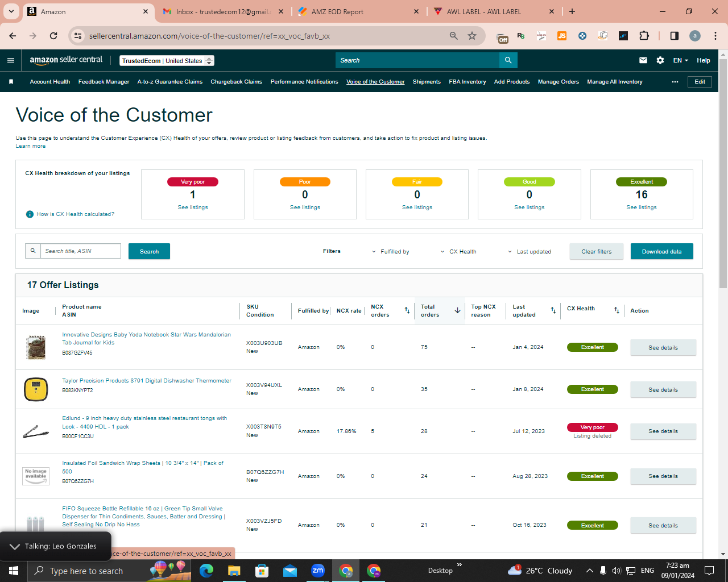Image resolution: width=728 pixels, height=582 pixels.
Task: Click the teal Search button beside ASIN field
Action: tap(149, 252)
